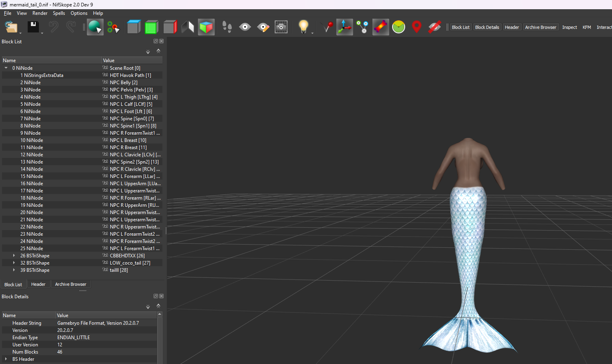Toggle hidden objects crossed-eye icon
Viewport: 612px width, 364px height.
435,27
